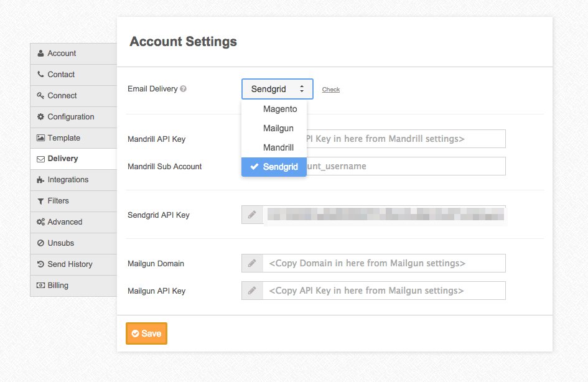Viewport: 588px width, 382px height.
Task: Switch to the Template tab
Action: pyautogui.click(x=73, y=138)
